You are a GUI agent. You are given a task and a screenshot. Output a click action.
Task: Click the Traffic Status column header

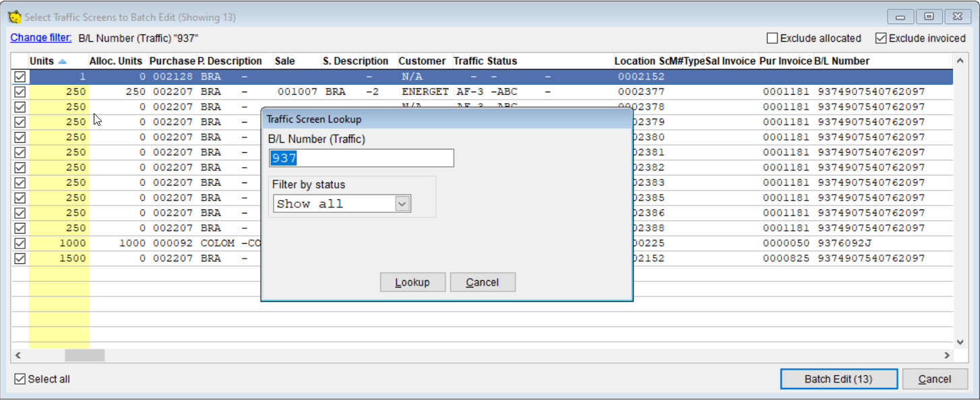pos(485,61)
